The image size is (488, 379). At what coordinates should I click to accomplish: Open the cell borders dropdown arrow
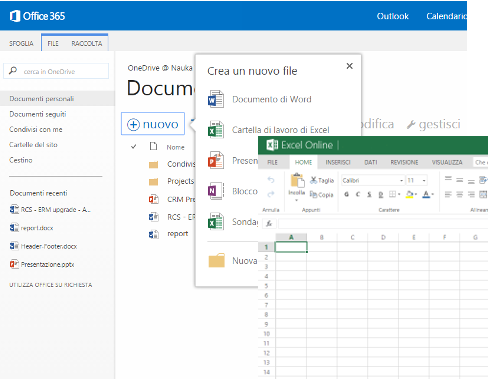click(x=399, y=194)
